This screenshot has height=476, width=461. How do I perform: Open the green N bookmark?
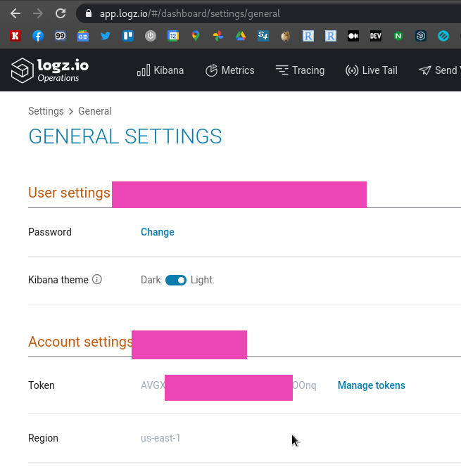click(x=398, y=36)
